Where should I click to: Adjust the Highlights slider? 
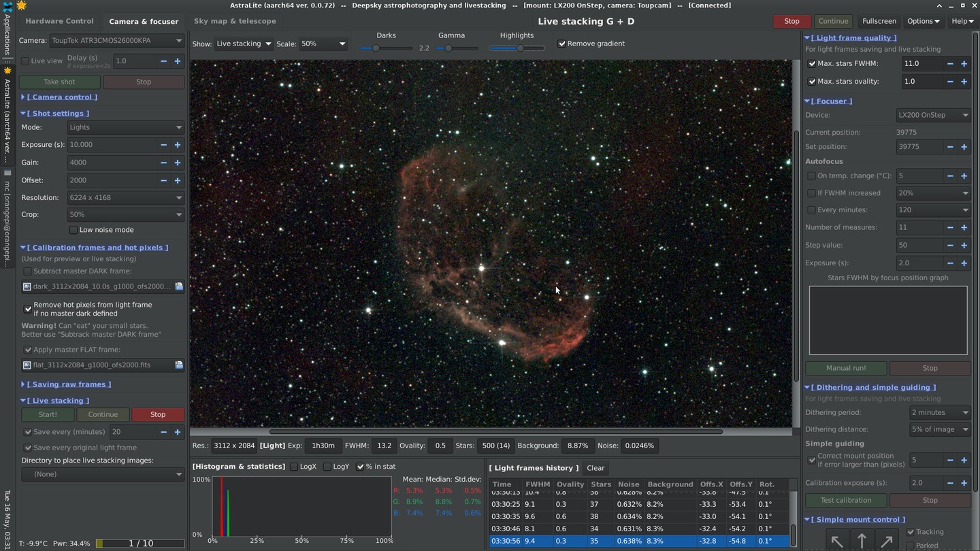517,48
